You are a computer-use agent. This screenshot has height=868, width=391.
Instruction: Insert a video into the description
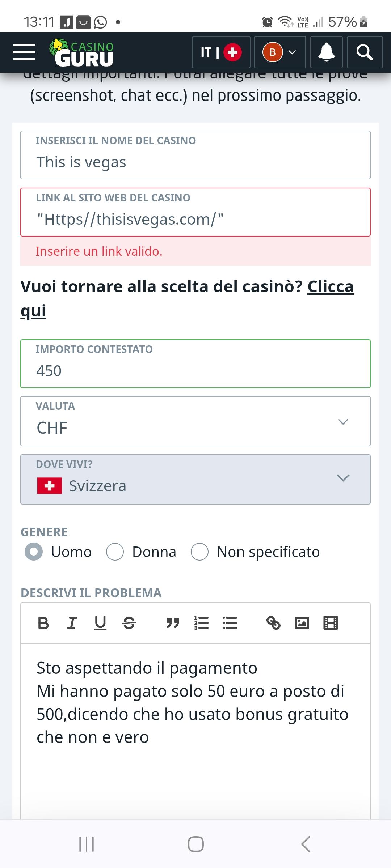point(330,623)
